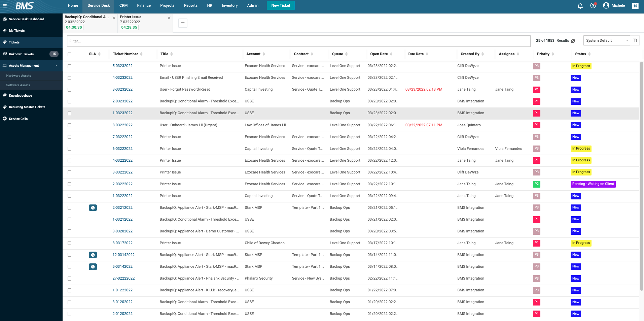Open the column chooser icon
This screenshot has height=321, width=644.
[635, 40]
